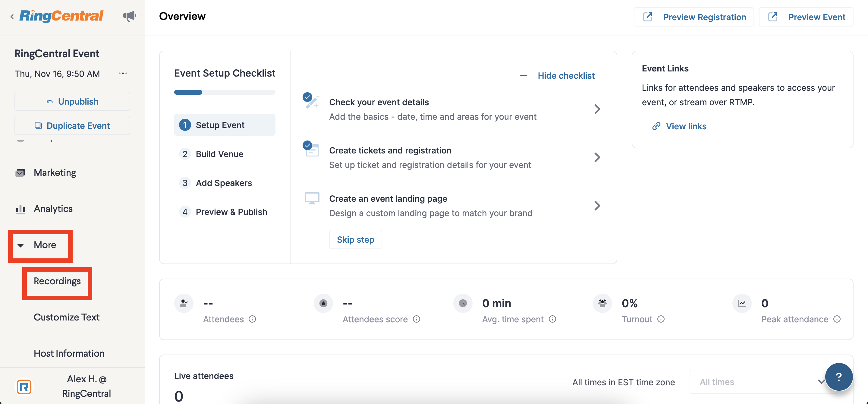
Task: Collapse the More section arrow
Action: click(20, 245)
